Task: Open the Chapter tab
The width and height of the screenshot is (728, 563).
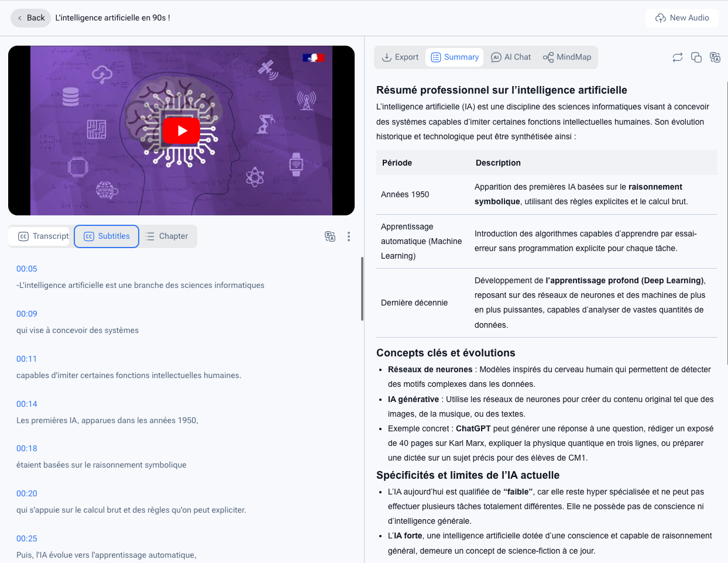Action: pyautogui.click(x=167, y=236)
